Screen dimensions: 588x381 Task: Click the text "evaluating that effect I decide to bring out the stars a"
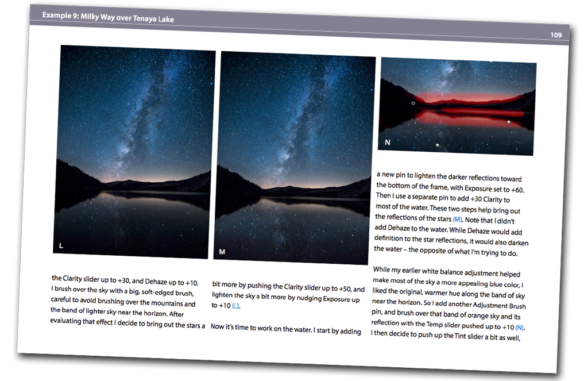[x=127, y=323]
